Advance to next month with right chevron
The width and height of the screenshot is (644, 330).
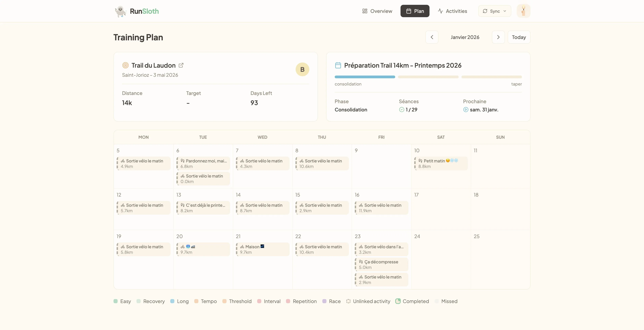(x=498, y=37)
